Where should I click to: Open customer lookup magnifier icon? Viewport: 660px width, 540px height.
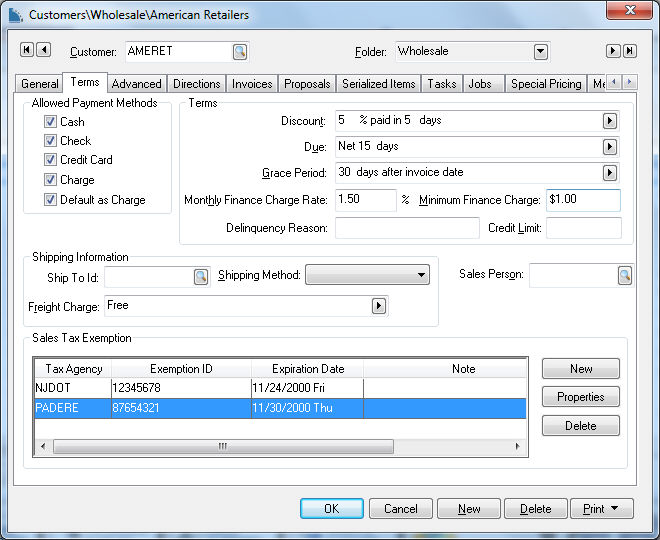click(x=240, y=51)
